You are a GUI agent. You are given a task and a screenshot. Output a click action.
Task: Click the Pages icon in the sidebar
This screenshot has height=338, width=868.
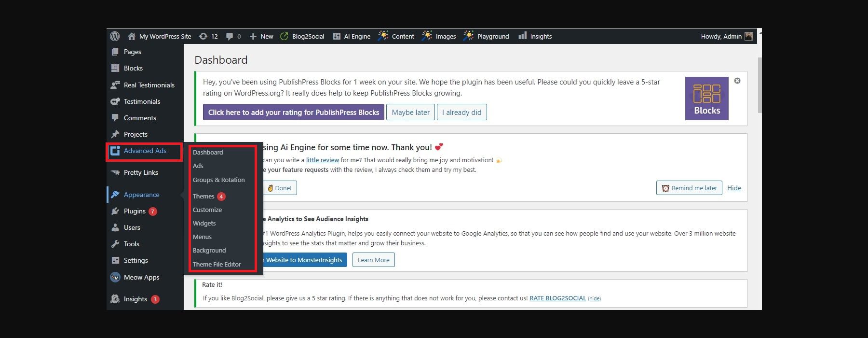[x=115, y=52]
